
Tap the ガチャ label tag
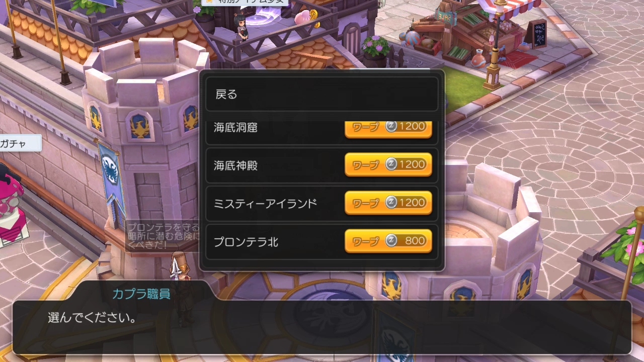(x=19, y=143)
